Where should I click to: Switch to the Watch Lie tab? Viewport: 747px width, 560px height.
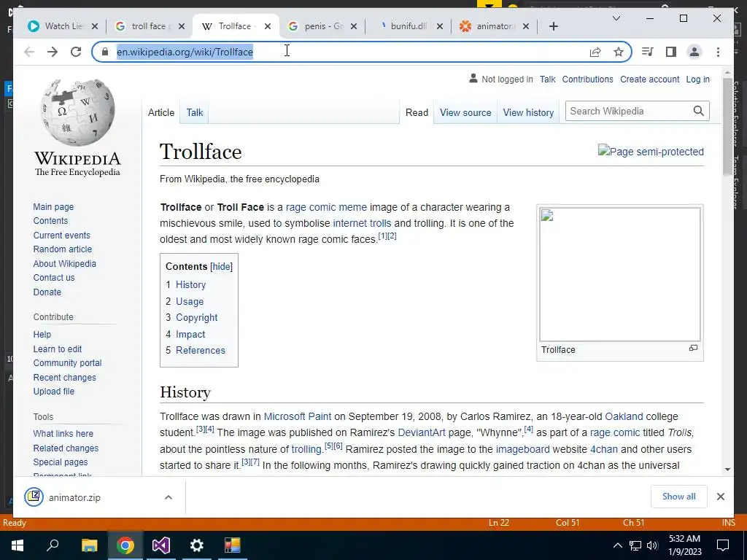pos(62,26)
